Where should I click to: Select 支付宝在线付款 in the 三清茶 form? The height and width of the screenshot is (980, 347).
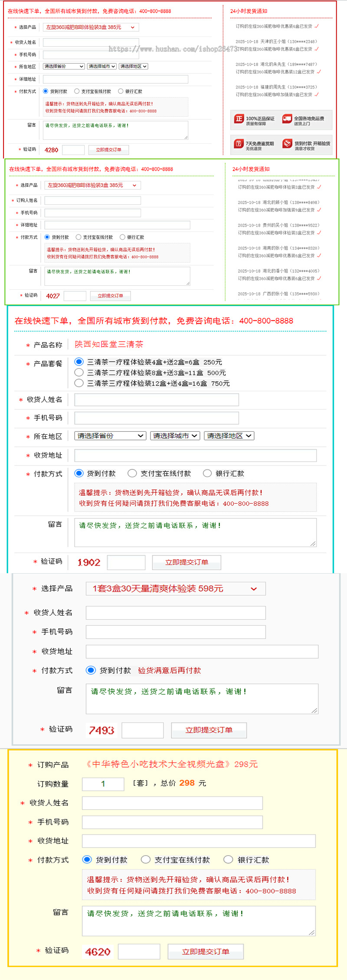point(132,473)
